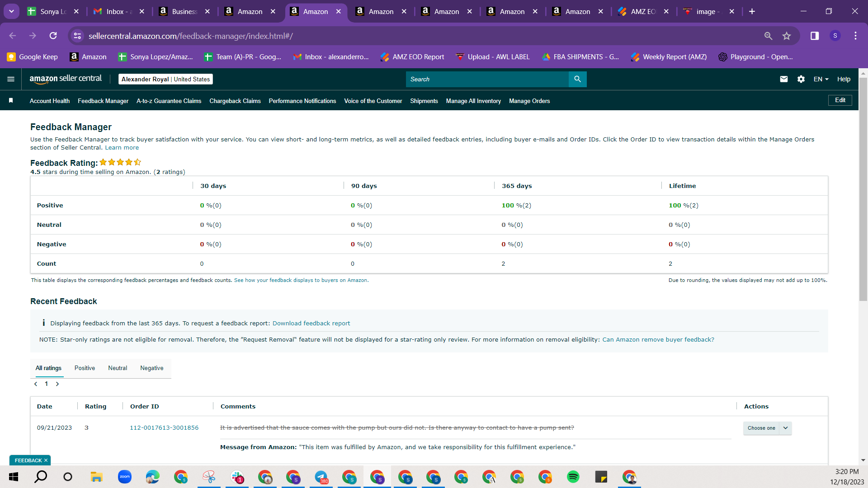The height and width of the screenshot is (488, 868).
Task: Open Zoom from the taskbar
Action: point(124,477)
